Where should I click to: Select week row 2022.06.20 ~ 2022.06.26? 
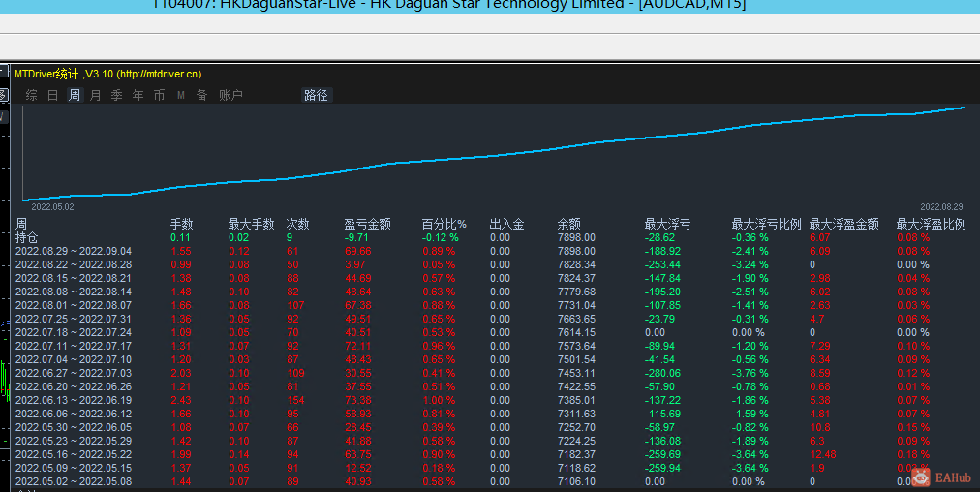74,387
